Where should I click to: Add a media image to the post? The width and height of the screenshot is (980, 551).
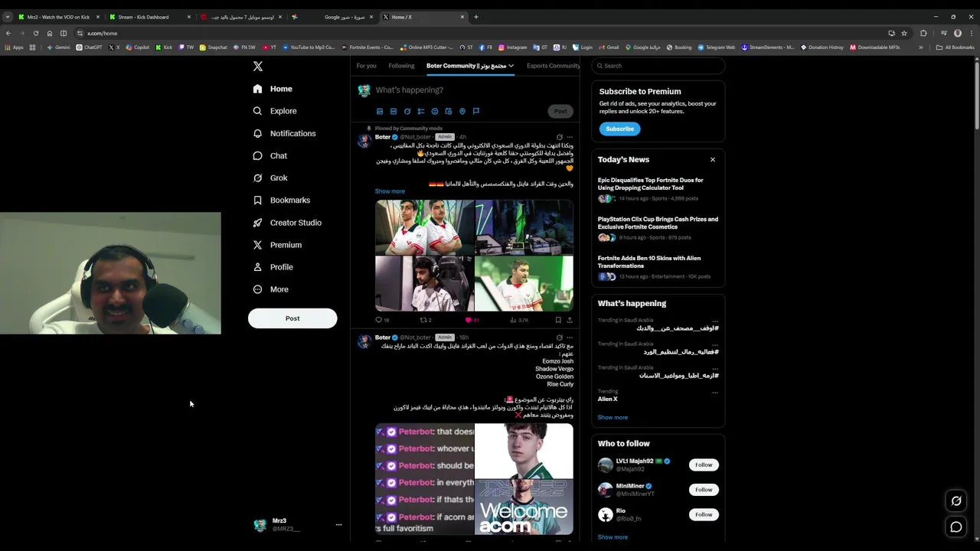coord(379,112)
